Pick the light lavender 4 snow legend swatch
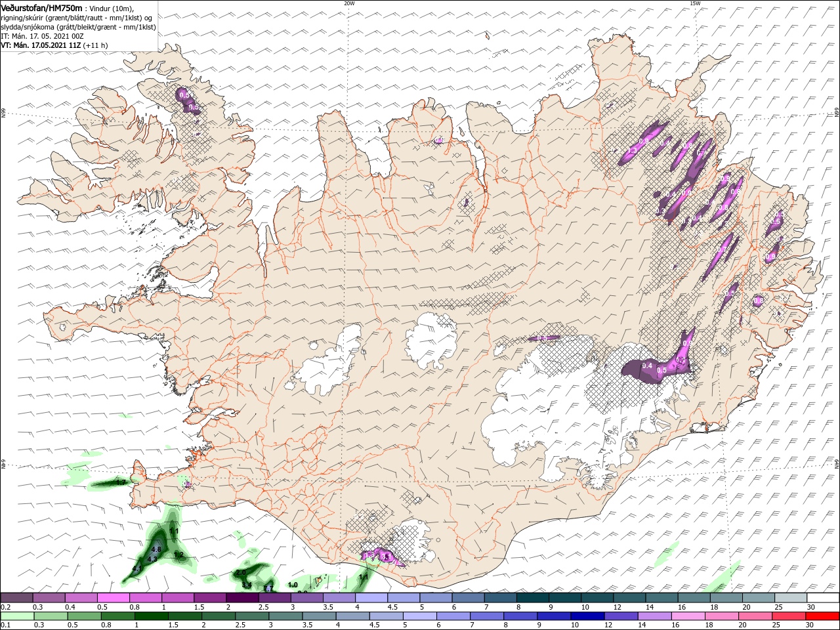Screen dimensions: 840x630 pos(371,598)
